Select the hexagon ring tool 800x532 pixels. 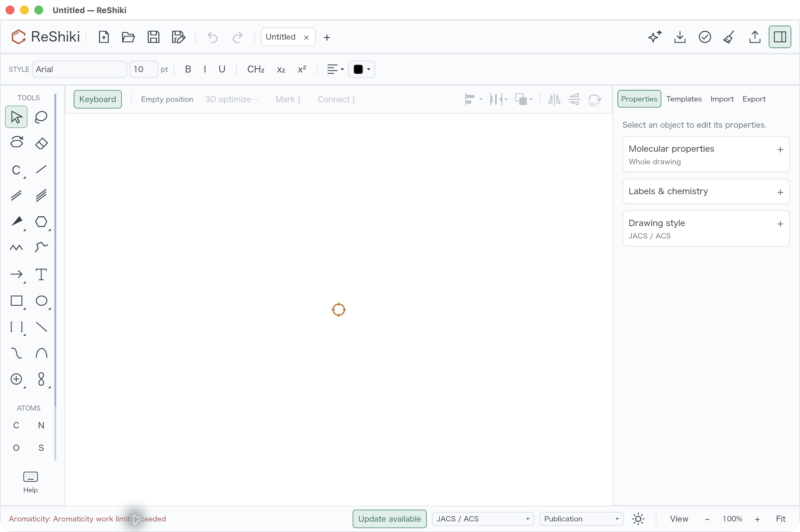point(41,222)
